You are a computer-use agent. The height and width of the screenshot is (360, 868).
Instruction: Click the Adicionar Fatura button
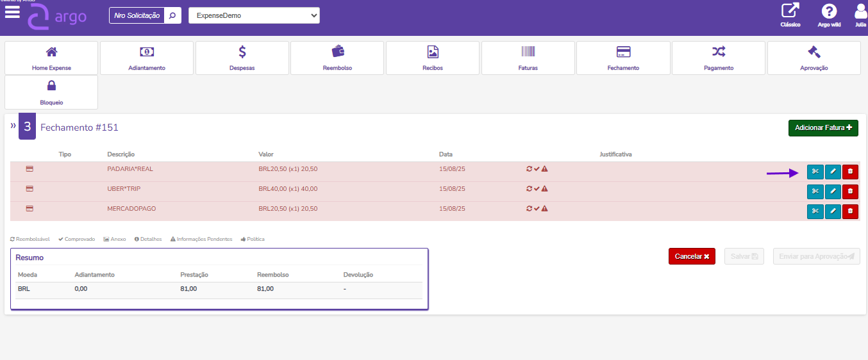823,128
